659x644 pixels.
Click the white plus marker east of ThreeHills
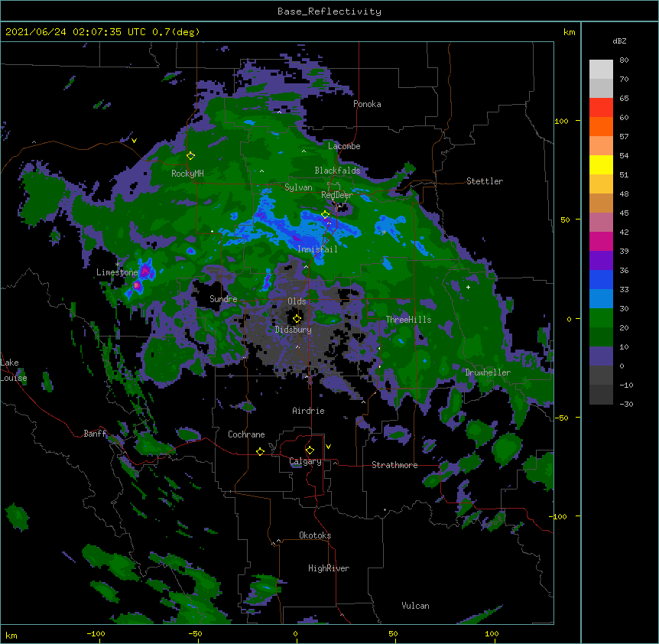(x=468, y=287)
